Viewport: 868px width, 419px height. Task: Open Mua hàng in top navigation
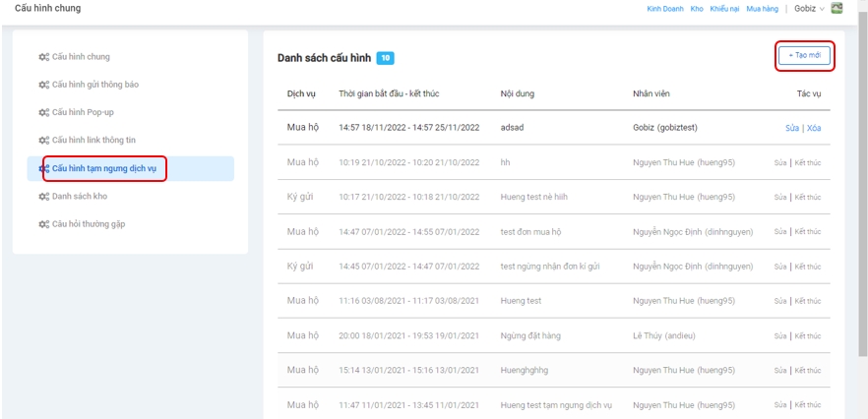point(762,9)
